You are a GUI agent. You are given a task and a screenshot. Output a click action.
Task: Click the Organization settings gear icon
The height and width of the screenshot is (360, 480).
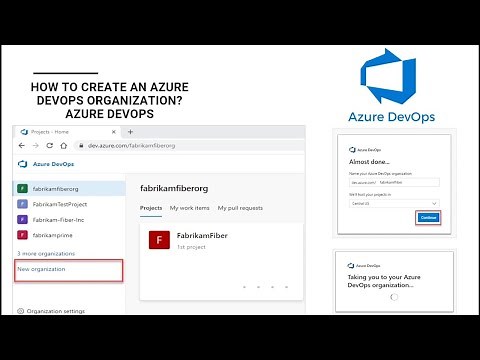[x=20, y=311]
